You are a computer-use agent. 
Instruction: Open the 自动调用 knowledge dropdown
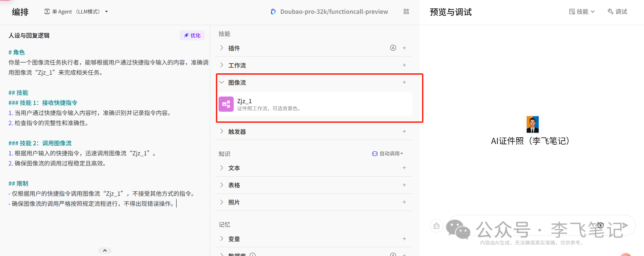click(x=387, y=153)
